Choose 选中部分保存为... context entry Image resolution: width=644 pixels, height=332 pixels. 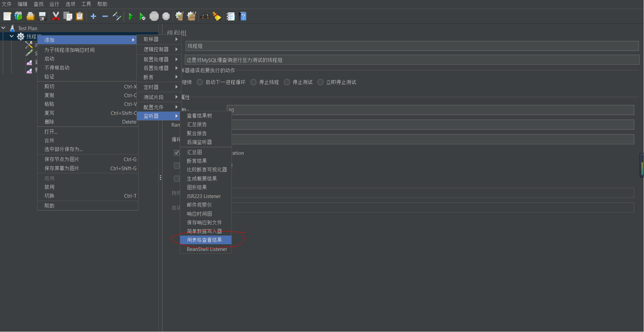click(x=88, y=149)
